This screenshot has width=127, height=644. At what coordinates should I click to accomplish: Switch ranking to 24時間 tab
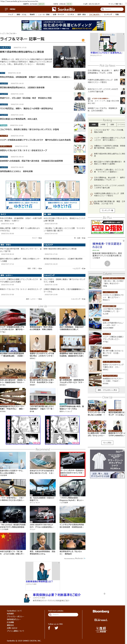click(x=103, y=124)
